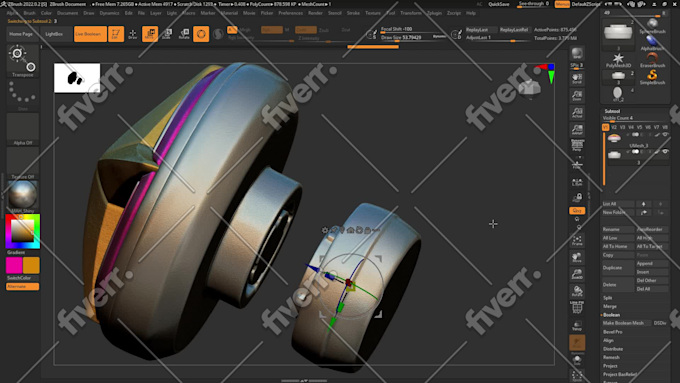
Task: Select the orange main color swatch
Action: point(31,265)
